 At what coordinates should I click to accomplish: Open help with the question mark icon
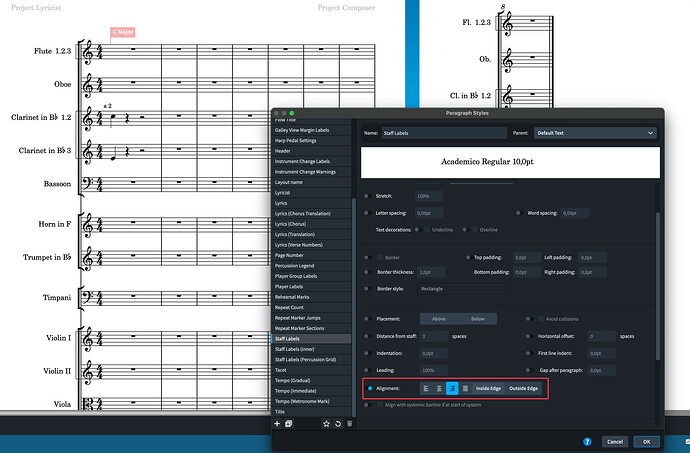(x=587, y=442)
